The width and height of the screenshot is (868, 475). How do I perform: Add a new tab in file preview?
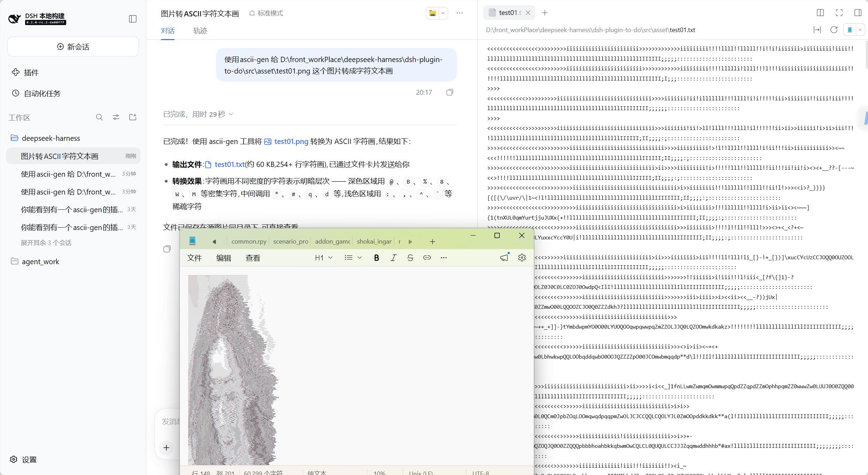pos(545,13)
